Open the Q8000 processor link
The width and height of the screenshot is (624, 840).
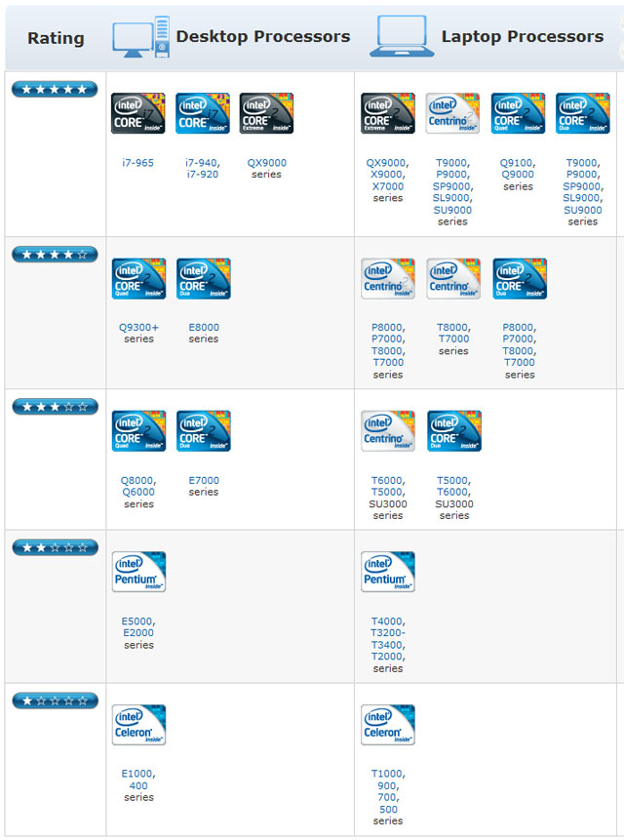pos(138,480)
